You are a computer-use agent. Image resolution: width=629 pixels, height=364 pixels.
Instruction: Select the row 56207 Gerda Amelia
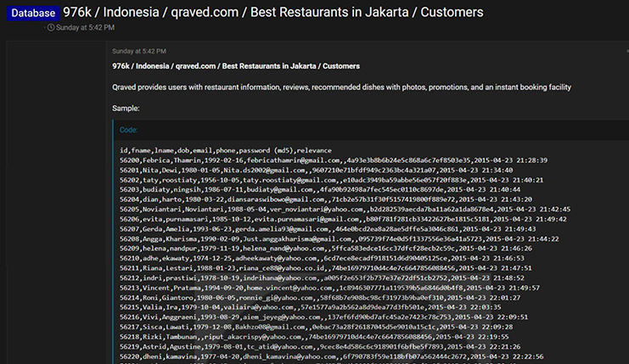[x=328, y=229]
